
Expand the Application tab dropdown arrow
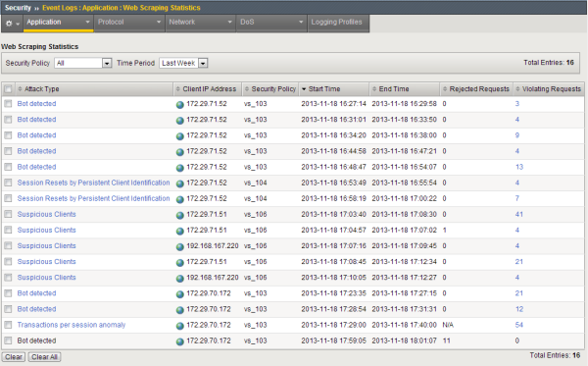coord(87,23)
